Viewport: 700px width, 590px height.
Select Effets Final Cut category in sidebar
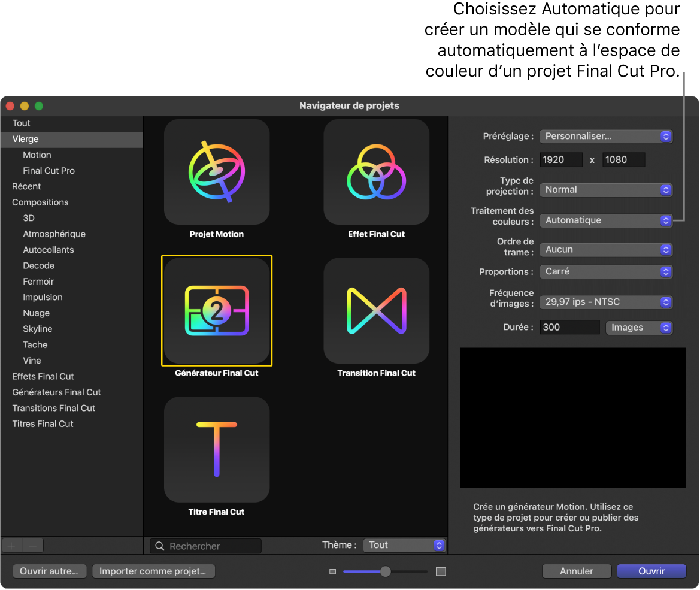click(43, 376)
